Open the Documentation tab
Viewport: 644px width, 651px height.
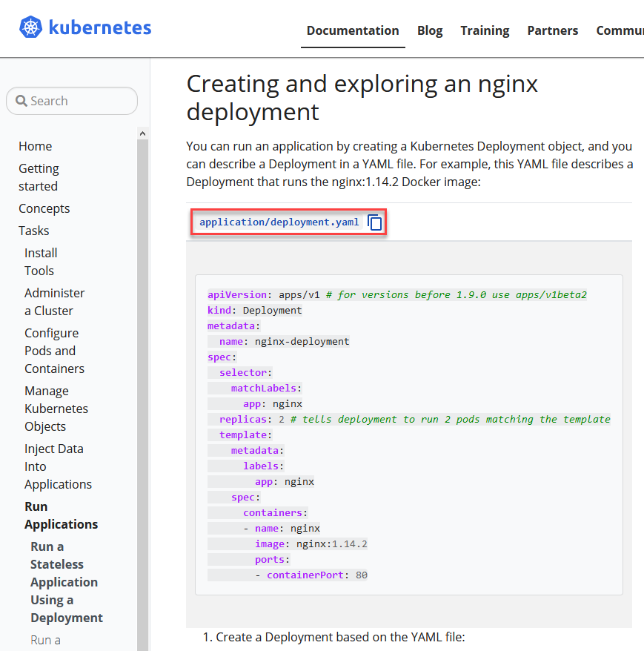pyautogui.click(x=353, y=30)
